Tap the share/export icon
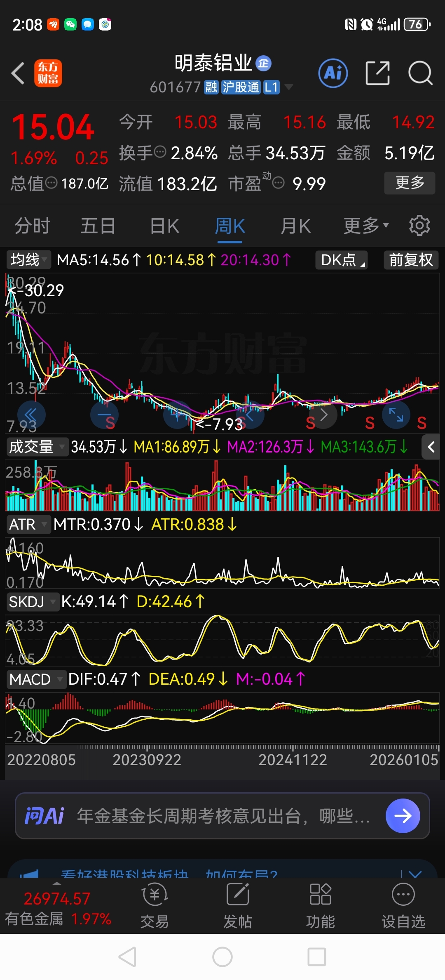The image size is (445, 980). (378, 73)
